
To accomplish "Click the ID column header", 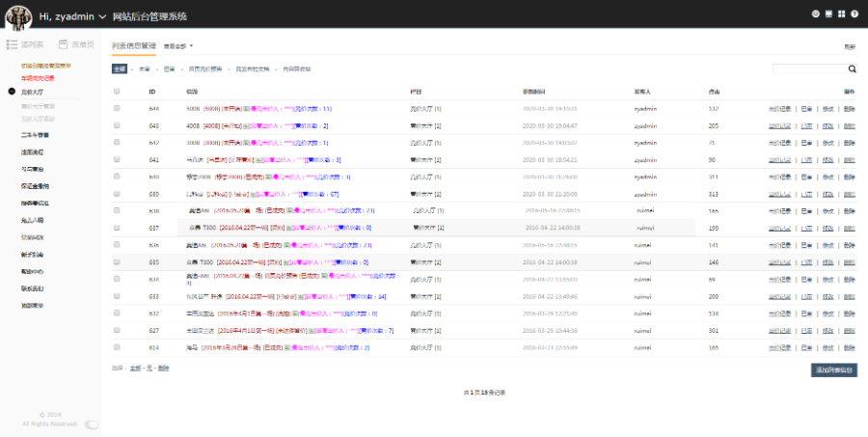I will pyautogui.click(x=151, y=92).
